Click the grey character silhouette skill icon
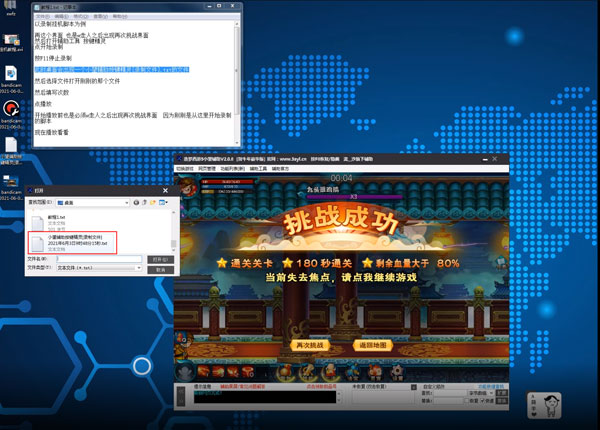 click(186, 371)
